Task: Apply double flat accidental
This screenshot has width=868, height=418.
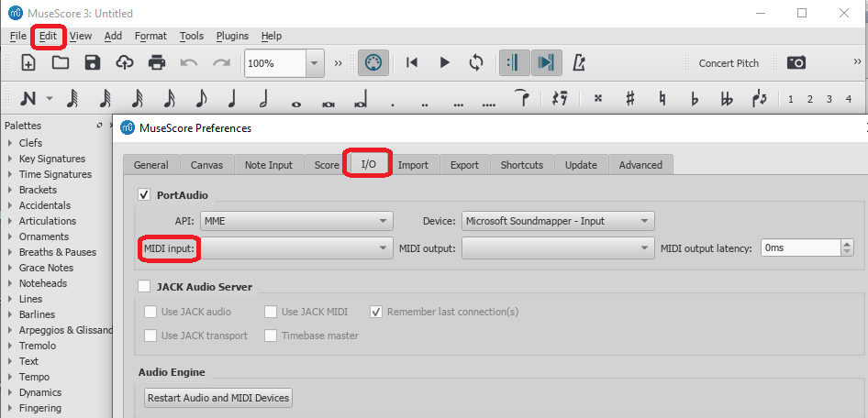Action: (x=727, y=98)
